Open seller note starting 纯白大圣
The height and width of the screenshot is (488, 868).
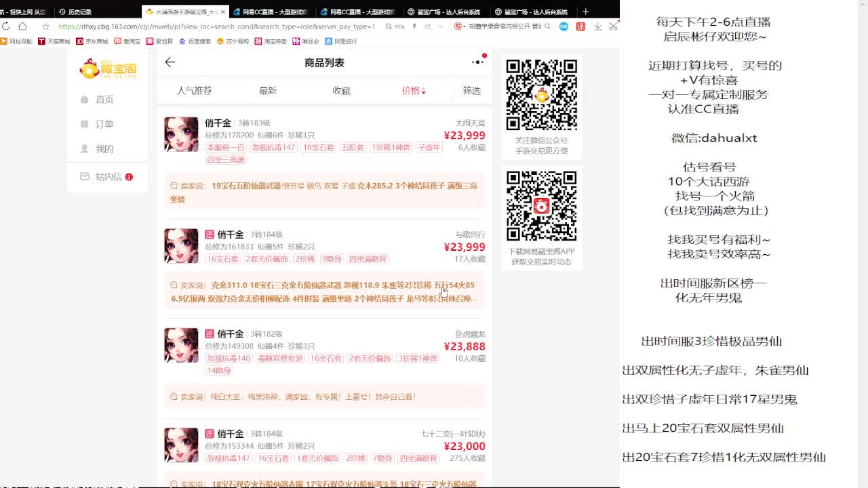click(x=325, y=396)
